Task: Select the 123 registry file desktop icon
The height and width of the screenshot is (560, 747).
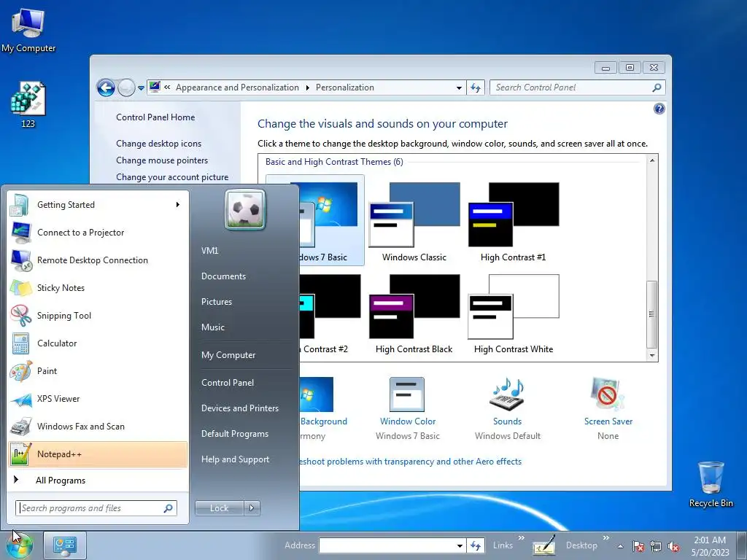Action: (x=28, y=105)
